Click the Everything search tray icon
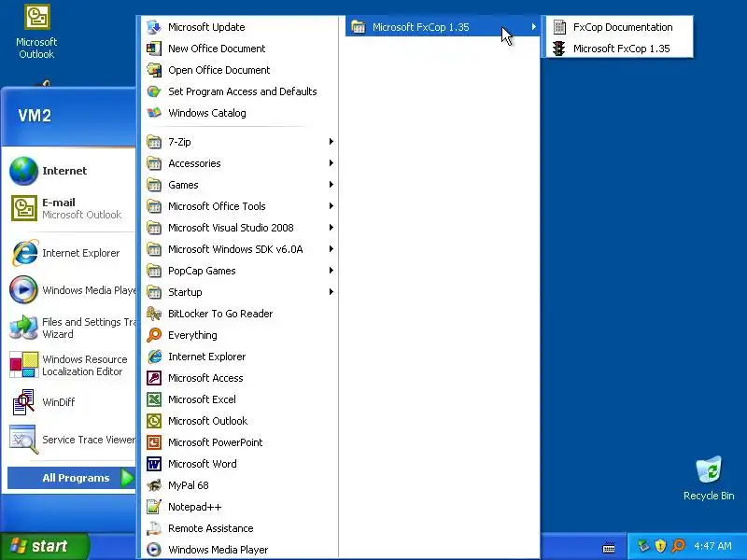 tap(678, 546)
